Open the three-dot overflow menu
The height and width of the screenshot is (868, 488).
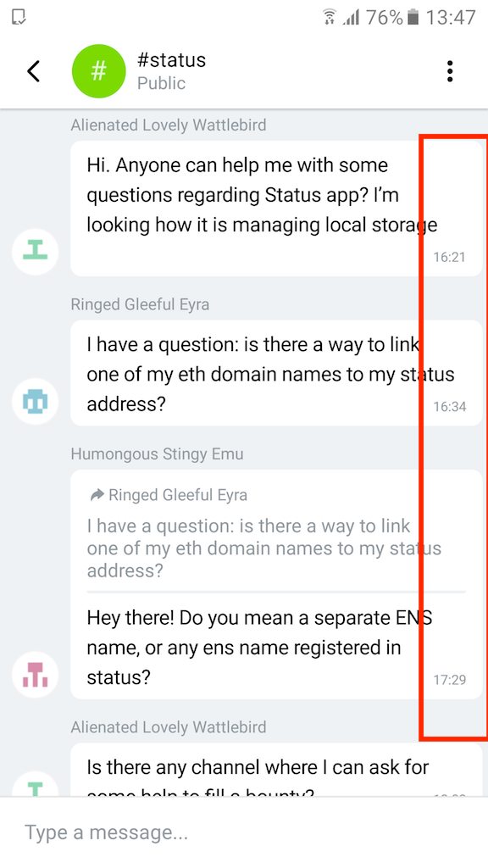(x=450, y=71)
